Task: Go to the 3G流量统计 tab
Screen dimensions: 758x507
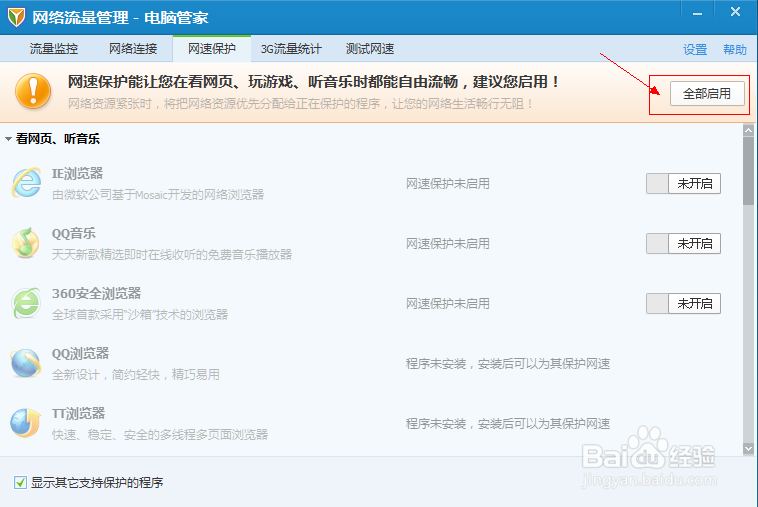Action: [291, 49]
